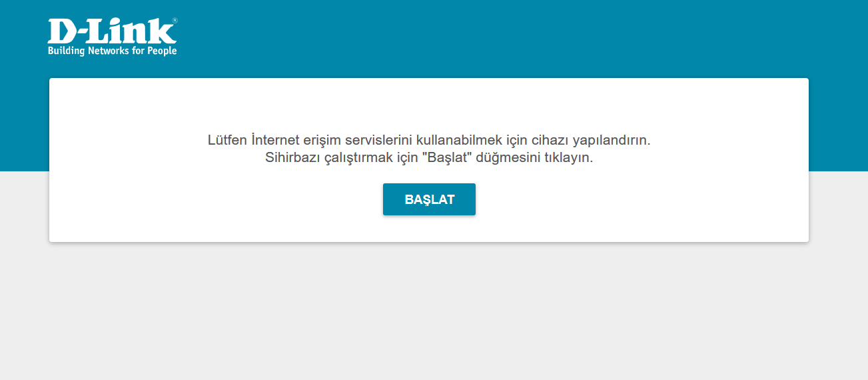The width and height of the screenshot is (868, 380).
Task: Click the D-Link logo
Action: (113, 37)
